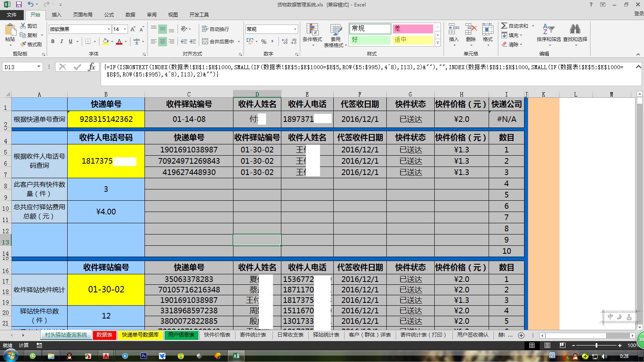
Task: Open Format as Table icon
Action: click(x=336, y=29)
